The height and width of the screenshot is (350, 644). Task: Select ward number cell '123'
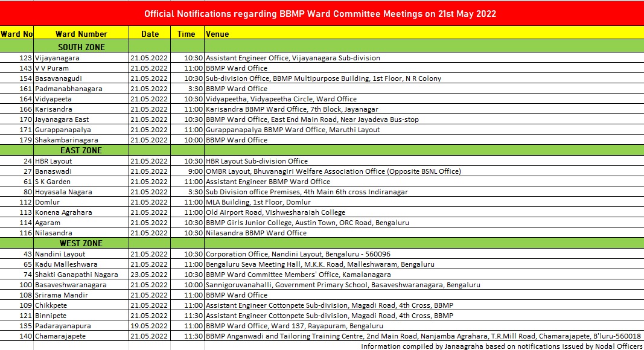point(17,58)
